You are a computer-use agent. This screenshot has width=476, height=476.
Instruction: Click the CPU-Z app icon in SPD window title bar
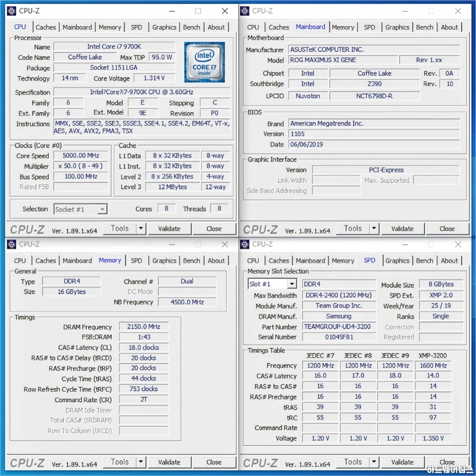point(245,244)
